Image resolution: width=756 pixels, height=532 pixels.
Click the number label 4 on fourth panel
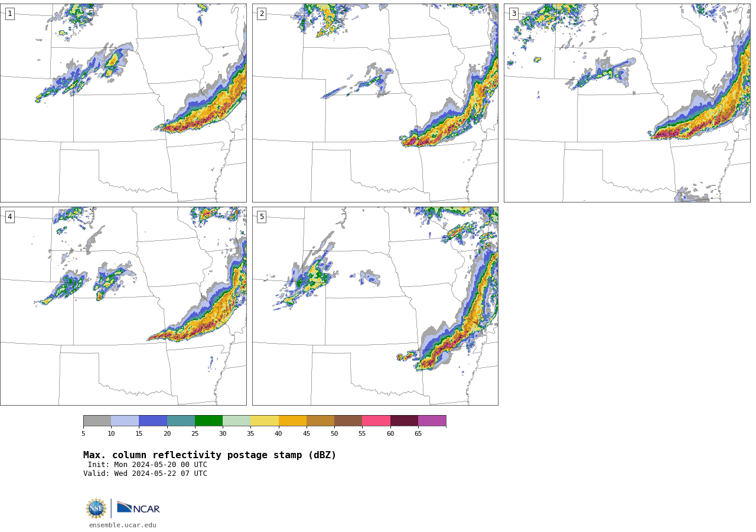[9, 217]
